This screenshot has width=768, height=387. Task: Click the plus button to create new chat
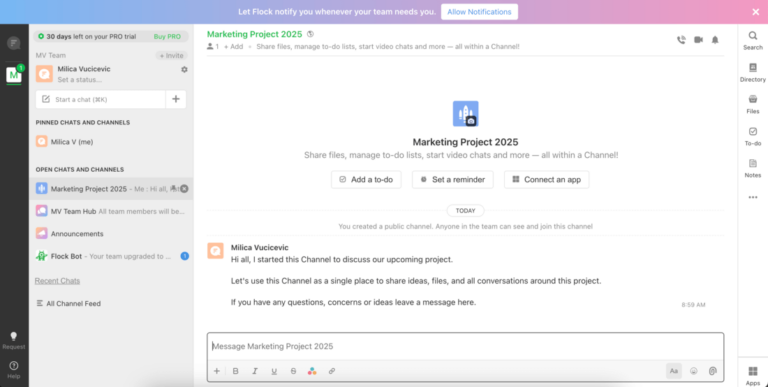176,99
